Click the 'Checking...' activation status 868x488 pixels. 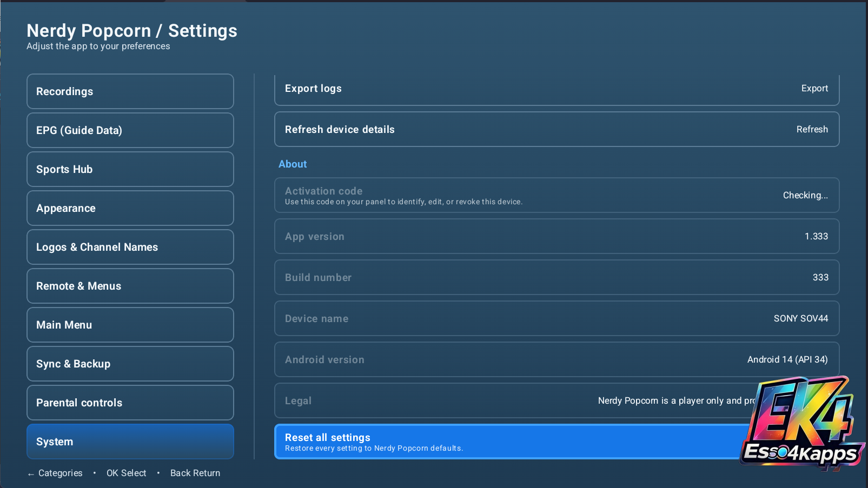[805, 195]
